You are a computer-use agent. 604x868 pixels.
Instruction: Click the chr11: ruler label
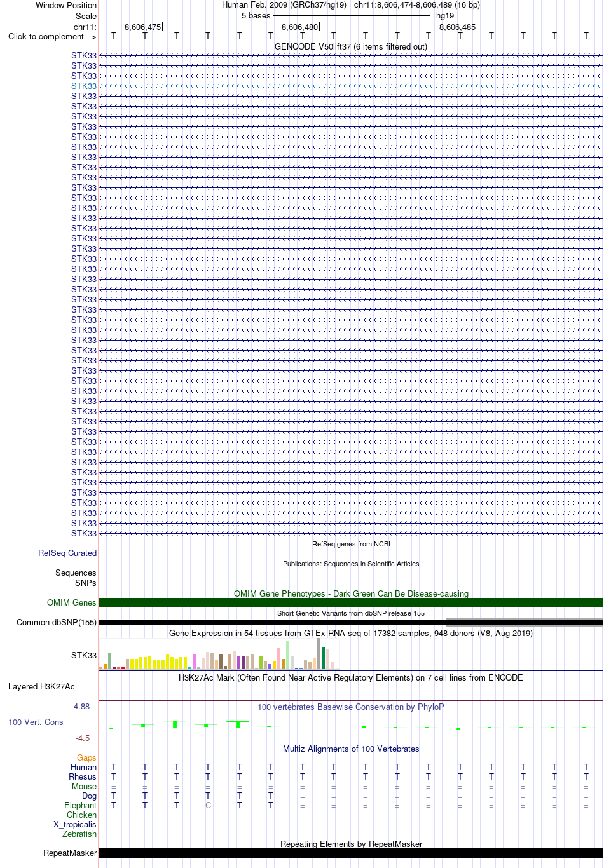pyautogui.click(x=85, y=27)
